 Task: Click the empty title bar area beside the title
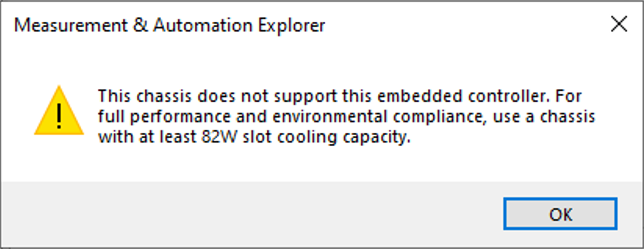pos(448,25)
